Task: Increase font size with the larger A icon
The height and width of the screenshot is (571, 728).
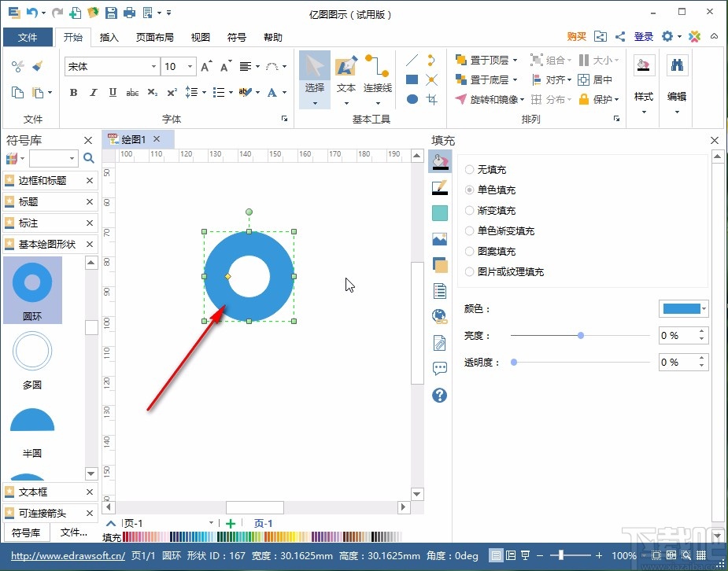Action: point(207,66)
